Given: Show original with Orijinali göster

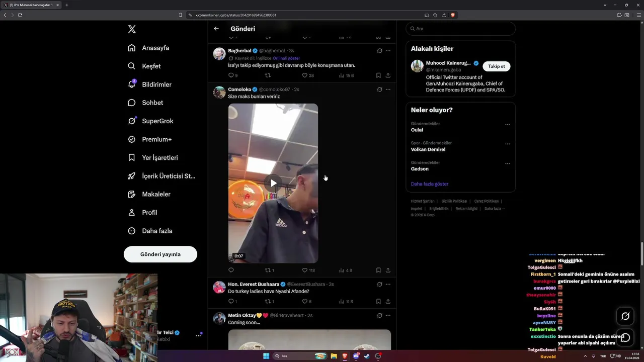Looking at the screenshot, I should click(286, 58).
